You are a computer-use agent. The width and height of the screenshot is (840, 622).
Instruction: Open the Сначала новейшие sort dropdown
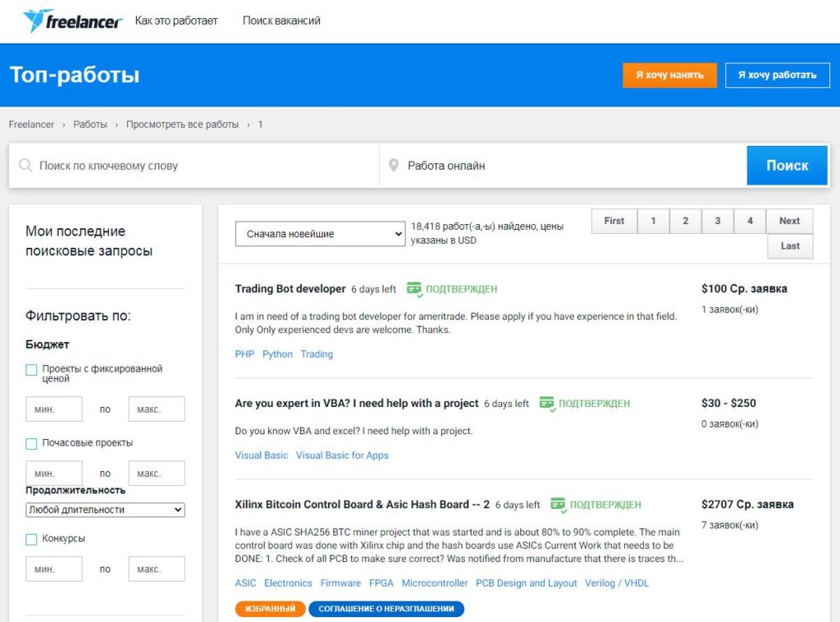[320, 234]
